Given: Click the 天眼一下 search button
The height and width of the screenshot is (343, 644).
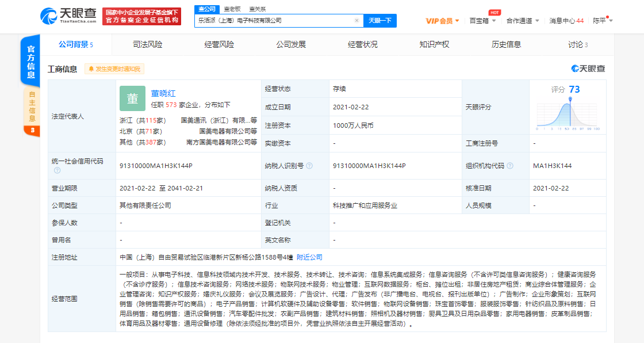Looking at the screenshot, I should click(380, 21).
